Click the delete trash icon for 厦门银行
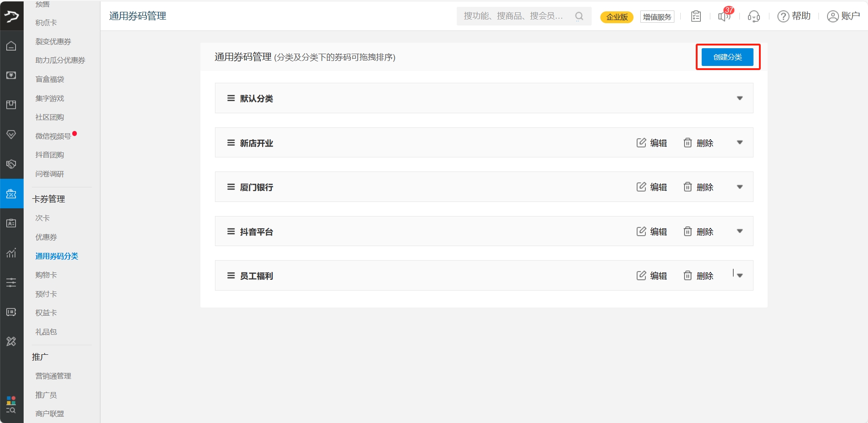This screenshot has height=423, width=868. click(688, 187)
